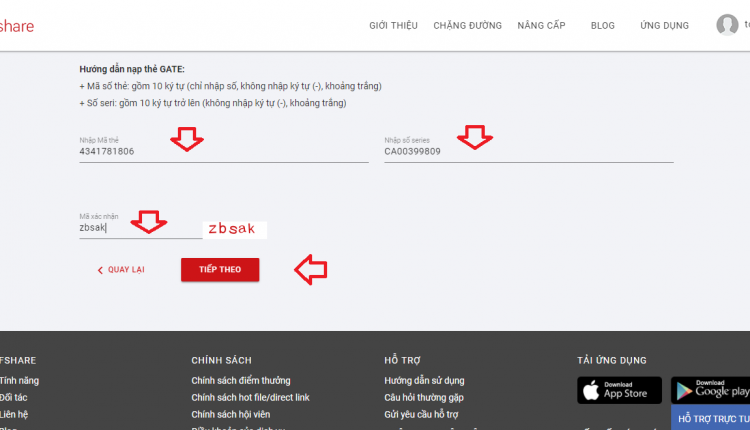This screenshot has width=750, height=430.
Task: Open Gửi yêu cầu hỗ trợ link
Action: coord(421,414)
